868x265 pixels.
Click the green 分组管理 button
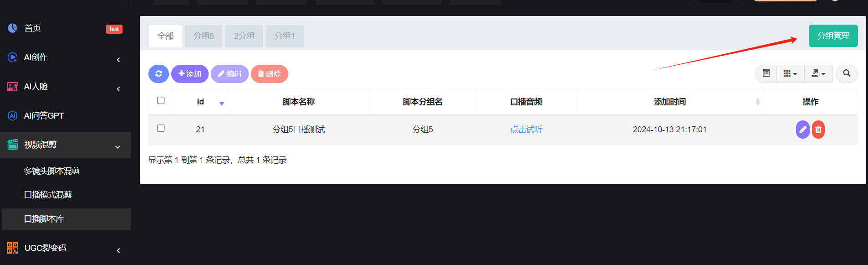pos(833,36)
